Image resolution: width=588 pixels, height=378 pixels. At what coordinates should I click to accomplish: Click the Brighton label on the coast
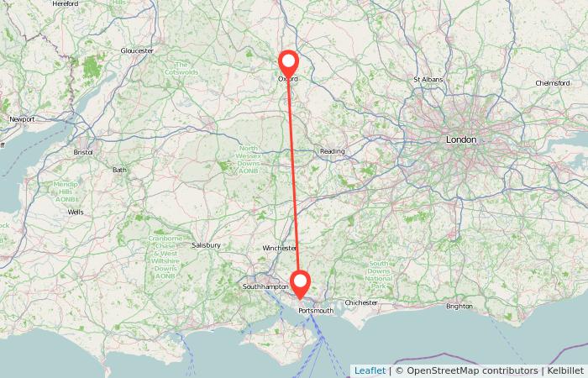tap(459, 307)
